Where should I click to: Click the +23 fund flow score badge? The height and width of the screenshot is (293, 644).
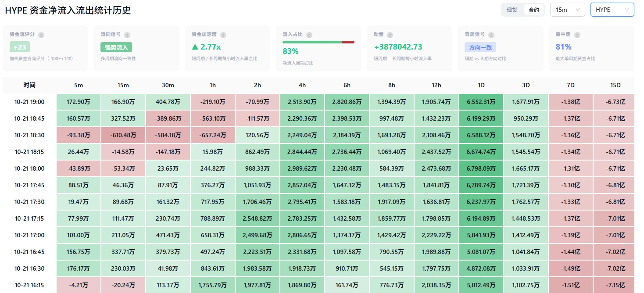(x=20, y=47)
